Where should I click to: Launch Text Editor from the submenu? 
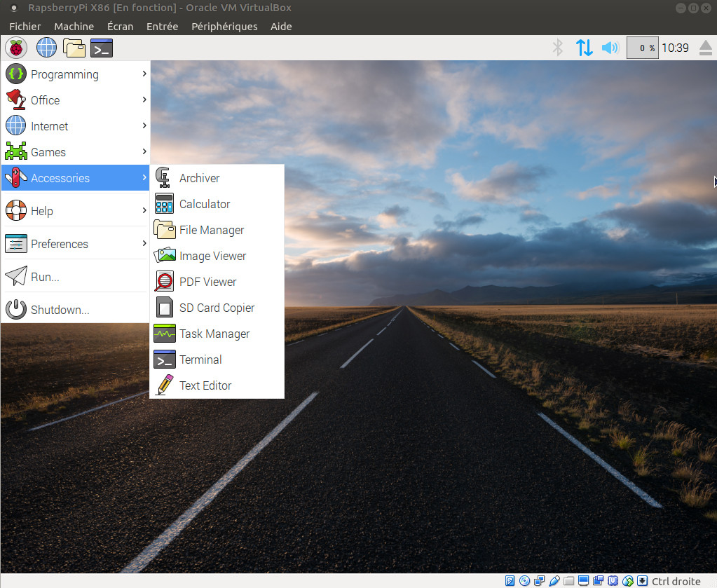[205, 385]
